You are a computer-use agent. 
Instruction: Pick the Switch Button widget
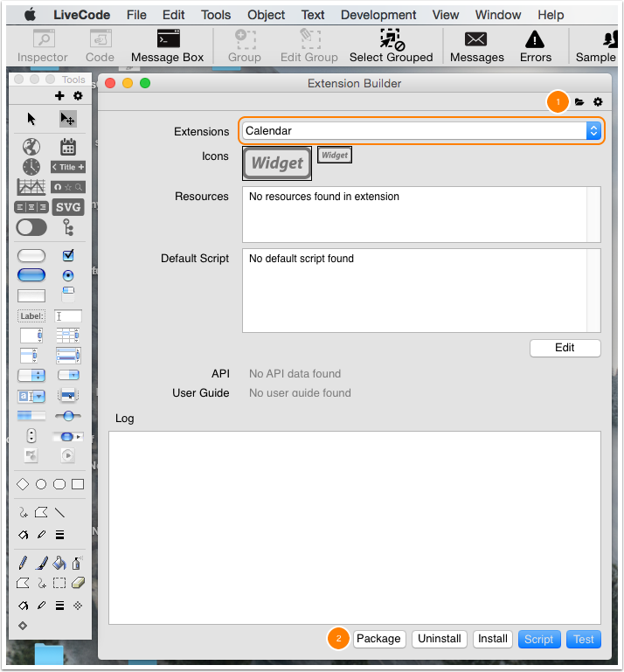pos(31,227)
